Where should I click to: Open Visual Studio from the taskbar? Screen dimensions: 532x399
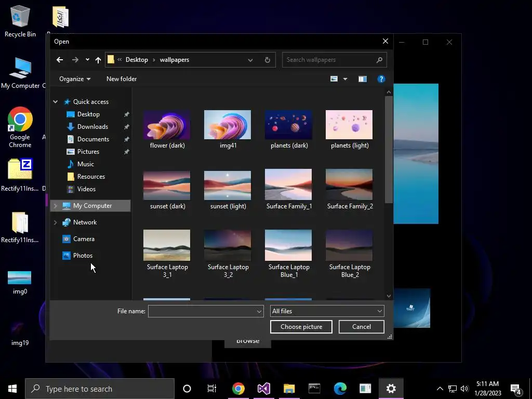coord(263,389)
